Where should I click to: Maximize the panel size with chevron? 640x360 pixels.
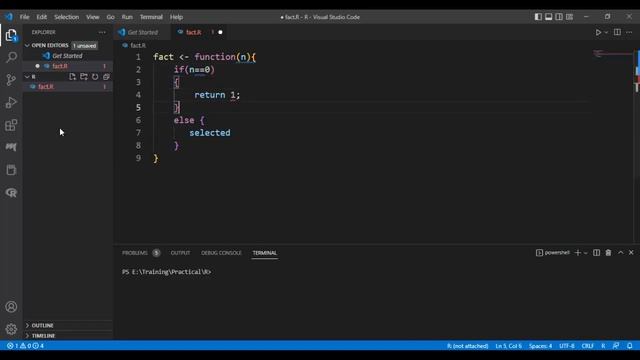coord(620,253)
